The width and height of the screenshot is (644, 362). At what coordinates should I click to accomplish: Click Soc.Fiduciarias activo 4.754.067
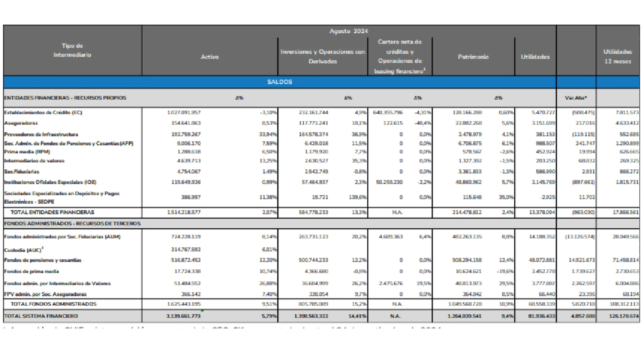pos(189,171)
